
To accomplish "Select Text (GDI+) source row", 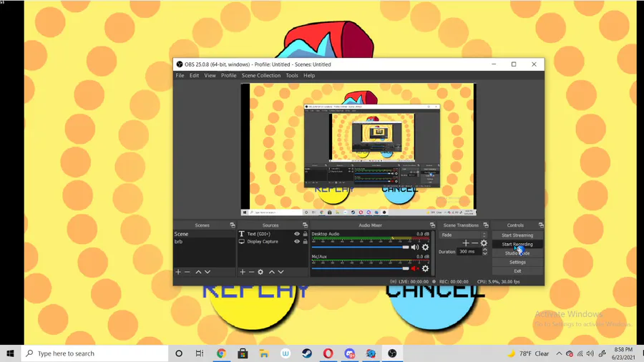I will 273,234.
